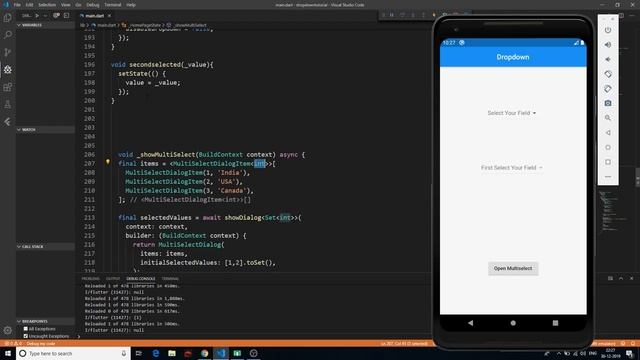Click the Windows search box

[x=73, y=353]
